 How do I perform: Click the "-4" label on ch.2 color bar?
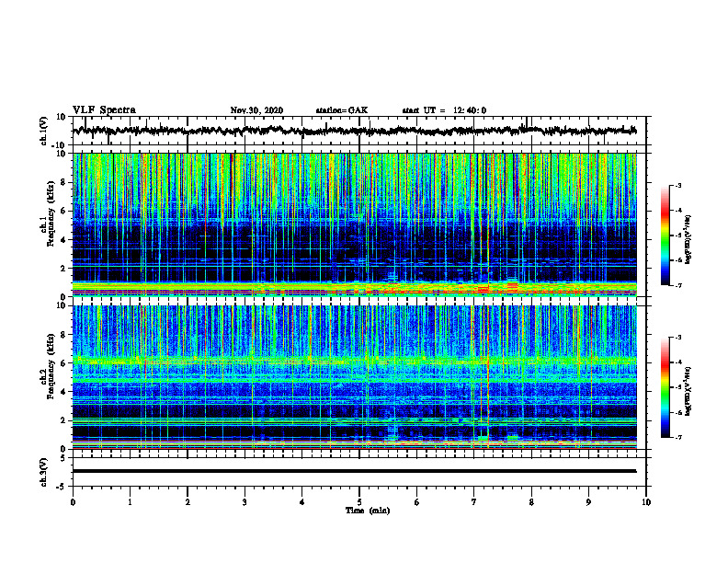click(678, 362)
